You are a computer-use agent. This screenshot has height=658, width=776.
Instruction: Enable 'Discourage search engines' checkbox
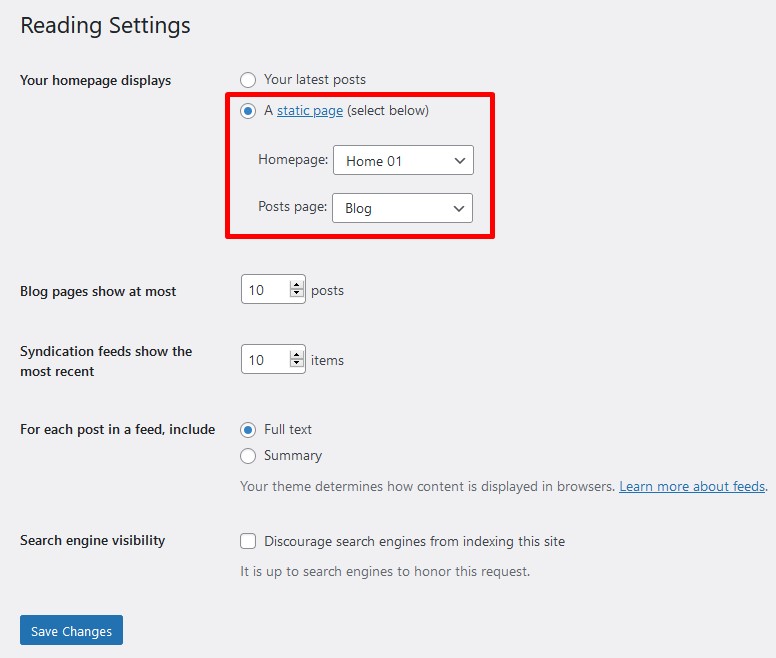(248, 541)
